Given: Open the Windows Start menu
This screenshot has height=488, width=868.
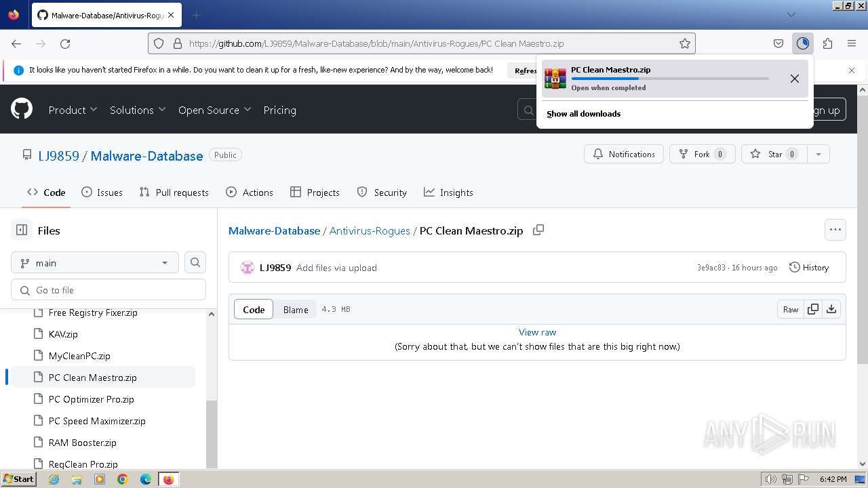Looking at the screenshot, I should (19, 479).
